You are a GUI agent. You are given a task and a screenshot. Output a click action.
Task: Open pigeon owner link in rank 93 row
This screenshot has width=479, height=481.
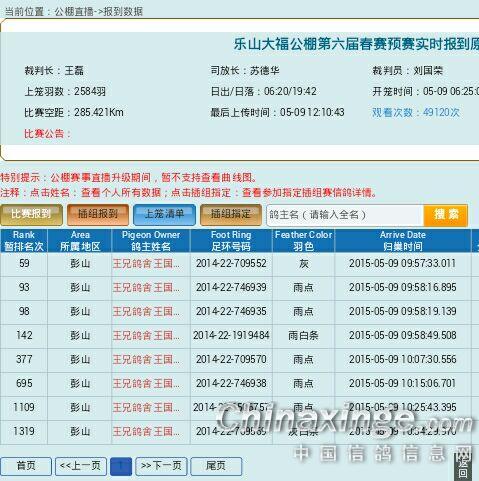click(146, 288)
